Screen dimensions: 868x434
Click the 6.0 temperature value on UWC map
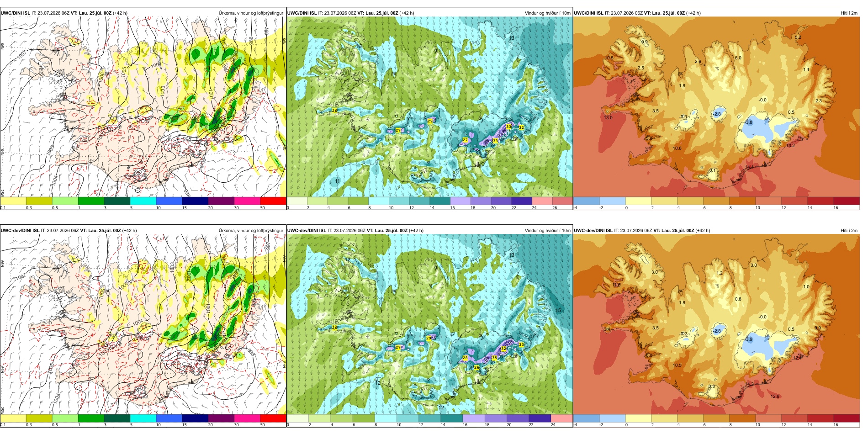pyautogui.click(x=738, y=58)
